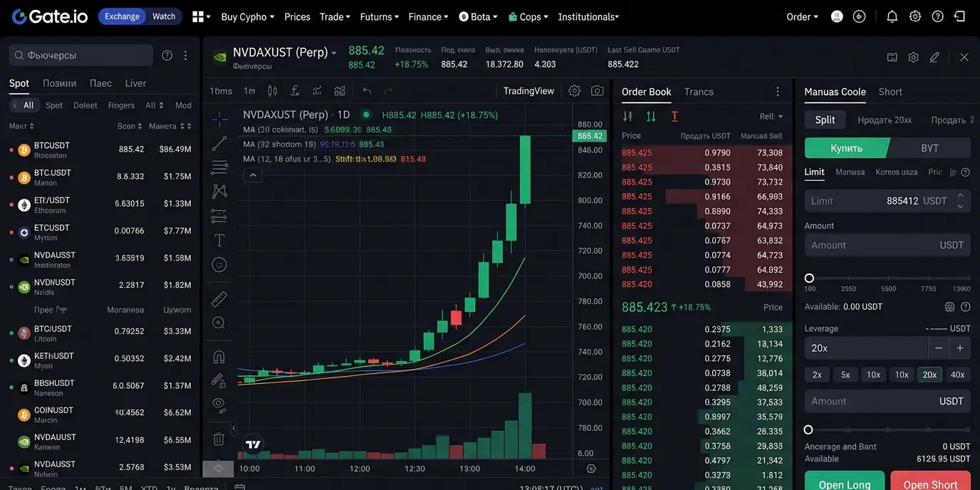Open the indicators fx icon
980x490 pixels.
tap(295, 90)
